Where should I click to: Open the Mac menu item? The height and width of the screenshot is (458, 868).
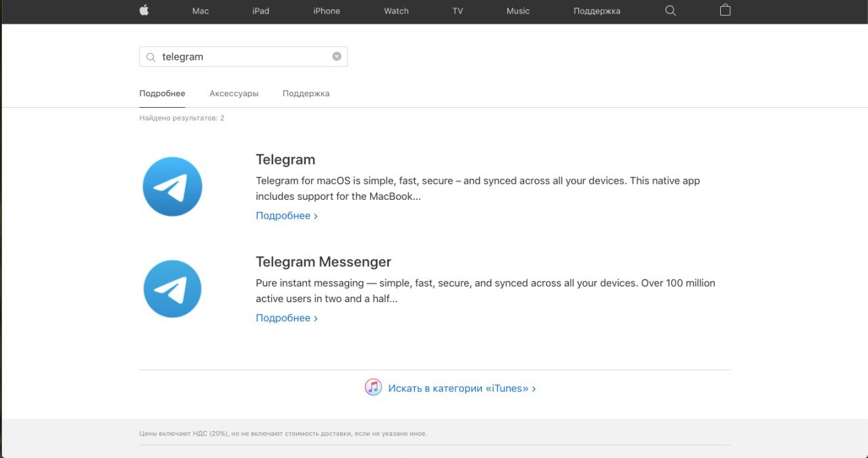tap(201, 11)
